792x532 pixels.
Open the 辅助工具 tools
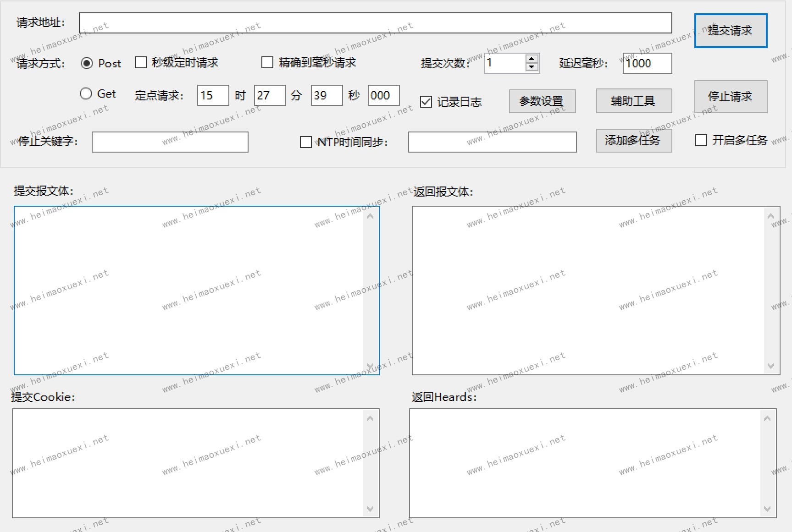tap(634, 101)
